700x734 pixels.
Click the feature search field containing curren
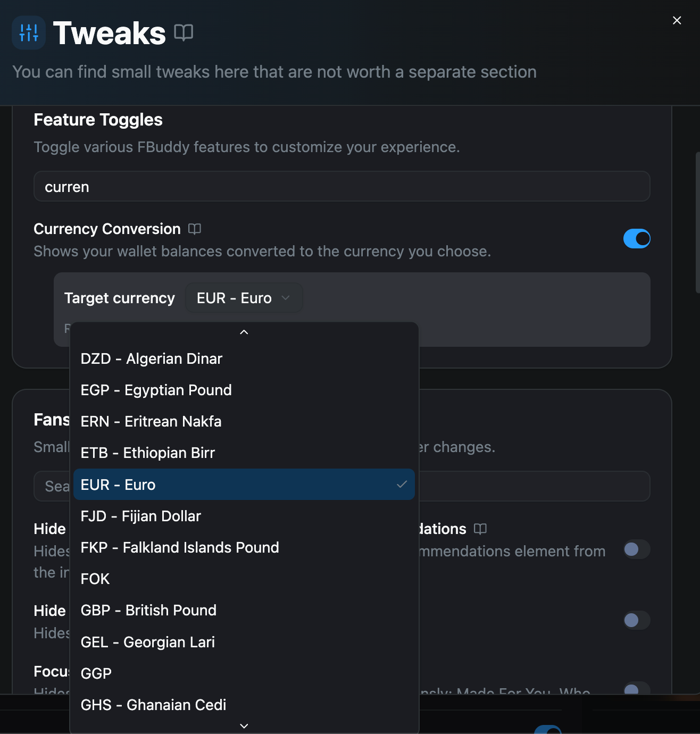(341, 186)
